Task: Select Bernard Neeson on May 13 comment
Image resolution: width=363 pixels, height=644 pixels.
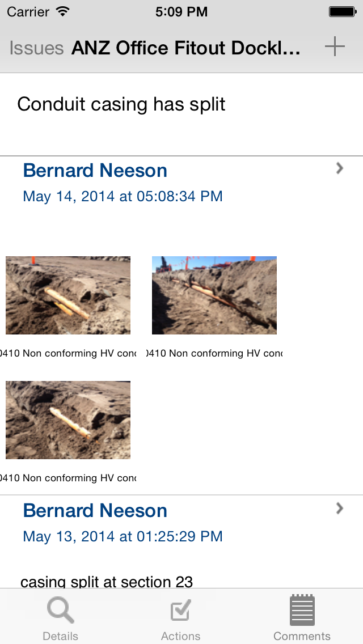Action: pos(95,511)
